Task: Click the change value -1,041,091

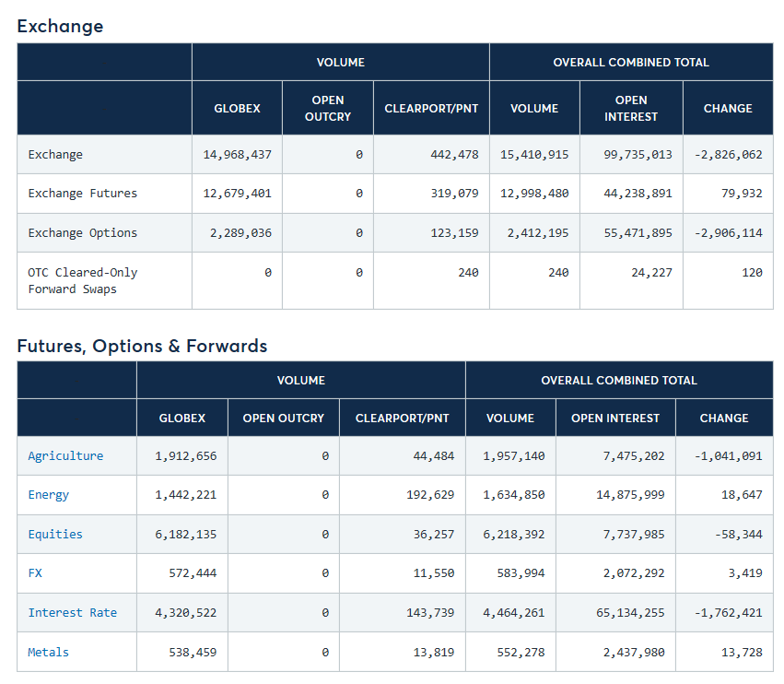Action: tap(728, 455)
